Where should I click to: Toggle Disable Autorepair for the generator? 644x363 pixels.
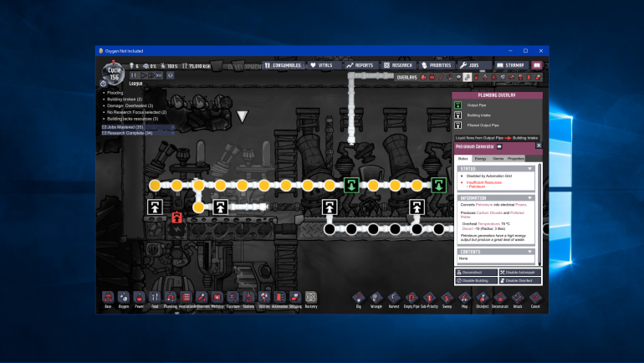click(519, 272)
